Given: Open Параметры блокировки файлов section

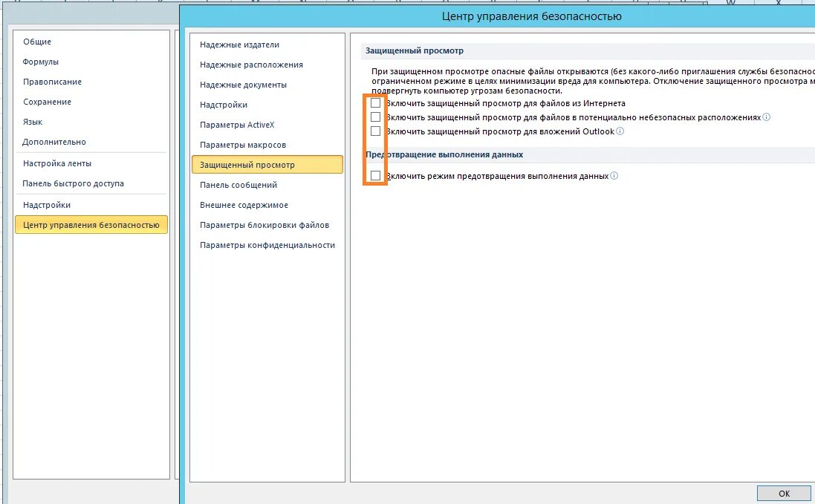Looking at the screenshot, I should tap(267, 225).
